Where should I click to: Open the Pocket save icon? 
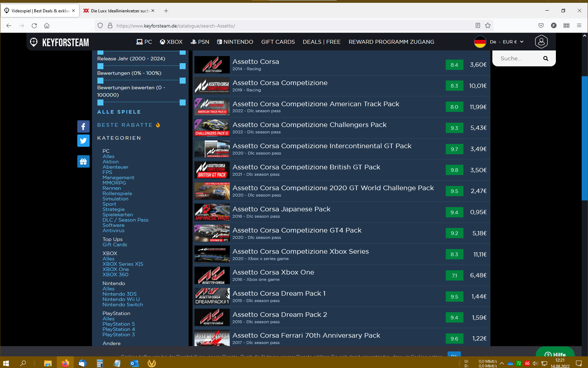click(541, 25)
